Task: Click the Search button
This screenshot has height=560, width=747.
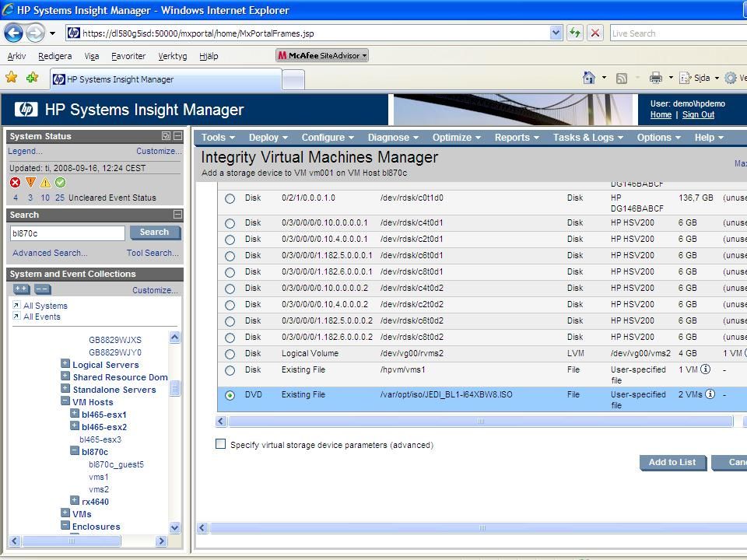Action: [154, 233]
